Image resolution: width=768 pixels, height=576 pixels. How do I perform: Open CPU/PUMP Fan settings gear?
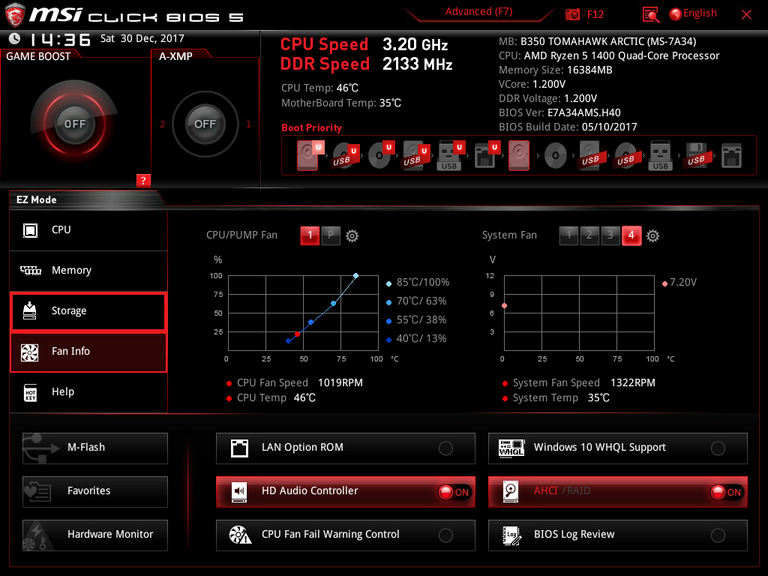[352, 236]
